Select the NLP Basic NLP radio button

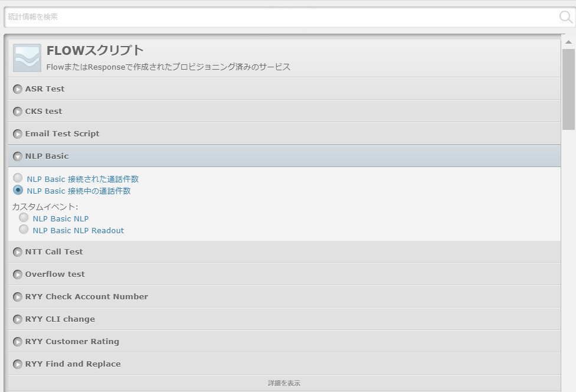click(x=24, y=217)
